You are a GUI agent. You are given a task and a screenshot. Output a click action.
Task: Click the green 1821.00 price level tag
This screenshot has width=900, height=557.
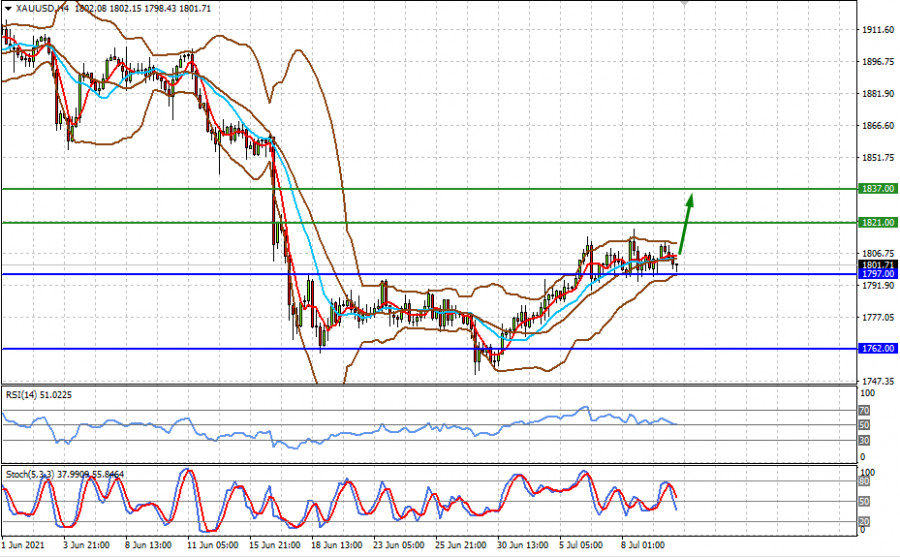pyautogui.click(x=876, y=222)
